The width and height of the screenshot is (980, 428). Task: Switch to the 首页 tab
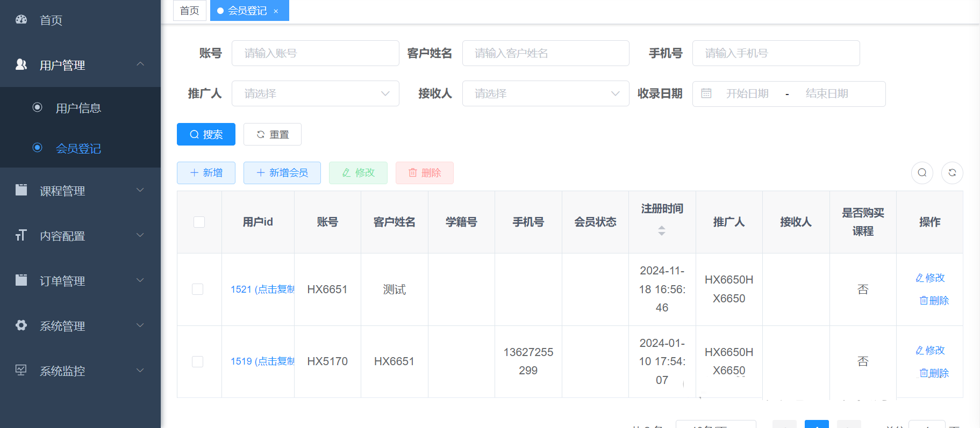189,11
